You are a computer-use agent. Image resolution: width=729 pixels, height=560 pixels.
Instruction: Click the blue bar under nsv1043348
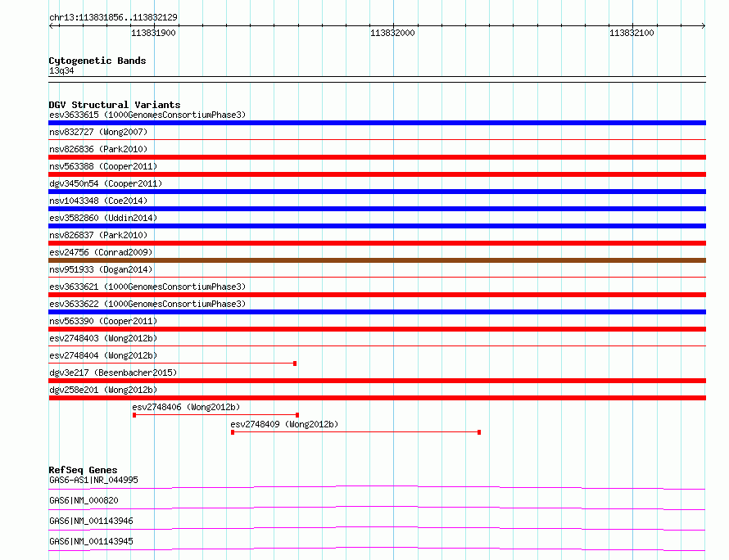(x=377, y=209)
